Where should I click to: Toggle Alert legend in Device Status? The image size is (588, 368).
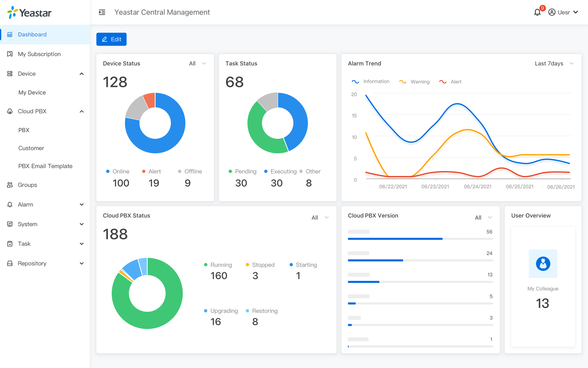click(151, 171)
